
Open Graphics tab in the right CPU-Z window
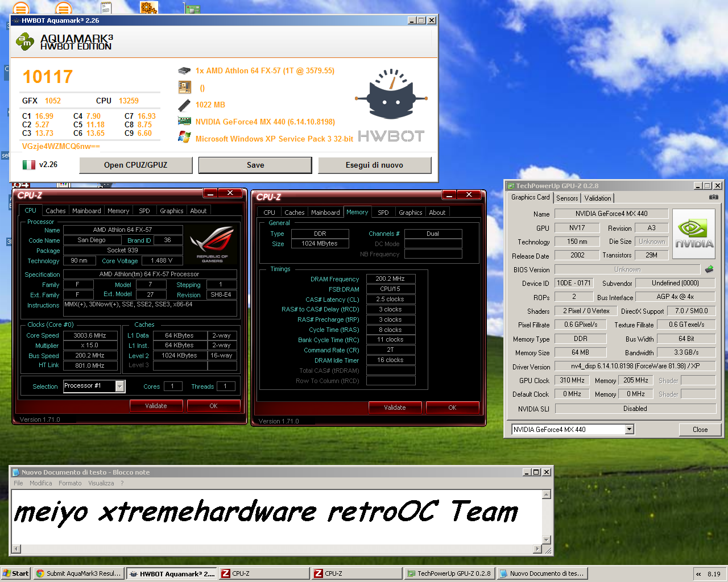point(411,213)
